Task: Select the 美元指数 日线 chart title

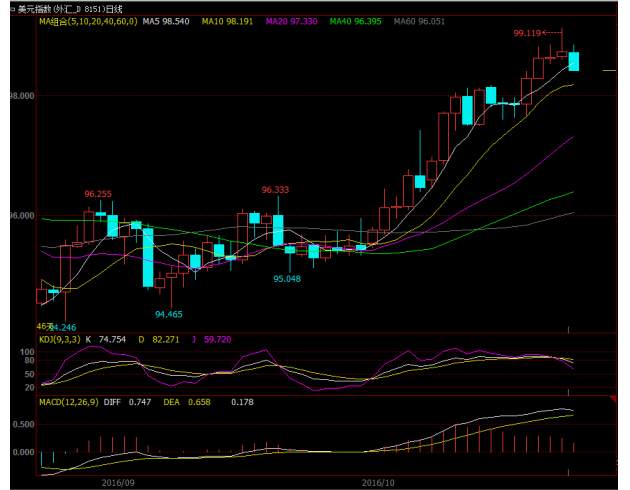Action: click(x=70, y=9)
